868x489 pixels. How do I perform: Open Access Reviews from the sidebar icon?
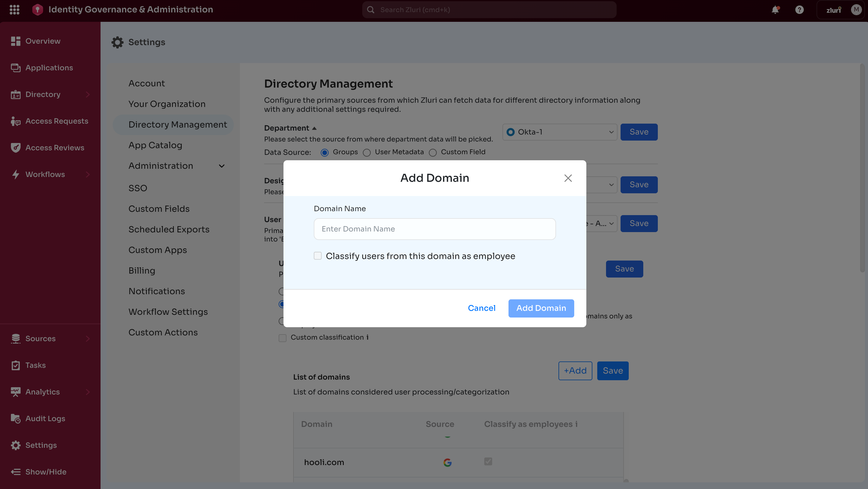(x=15, y=148)
